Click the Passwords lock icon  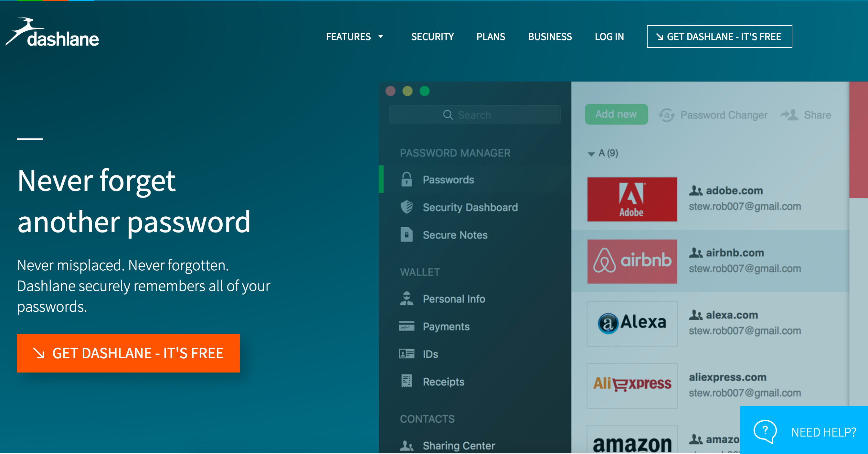(x=406, y=180)
